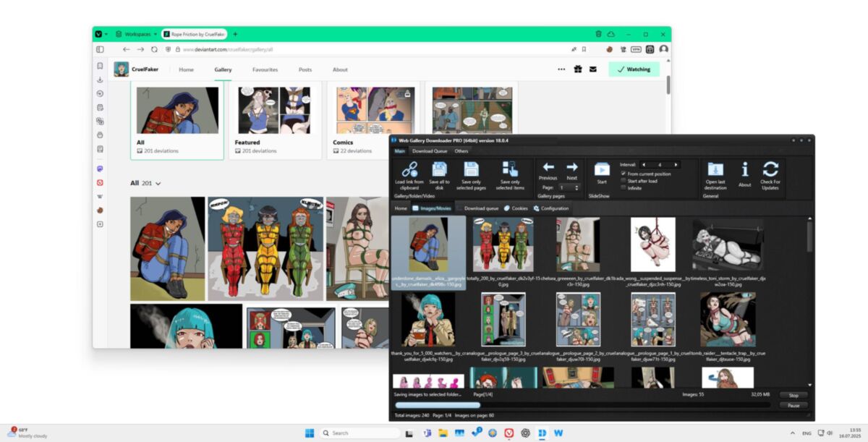Click Load link from clipboard icon
The height and width of the screenshot is (442, 868).
click(x=409, y=169)
